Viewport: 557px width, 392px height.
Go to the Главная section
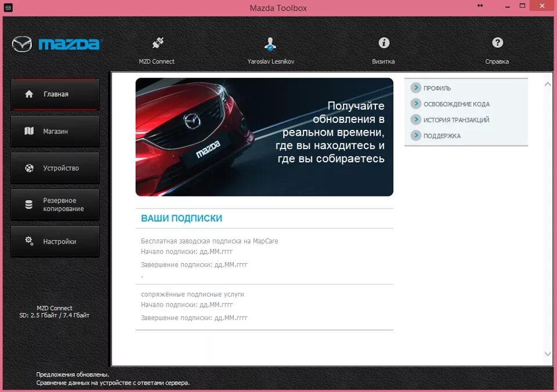pyautogui.click(x=55, y=95)
